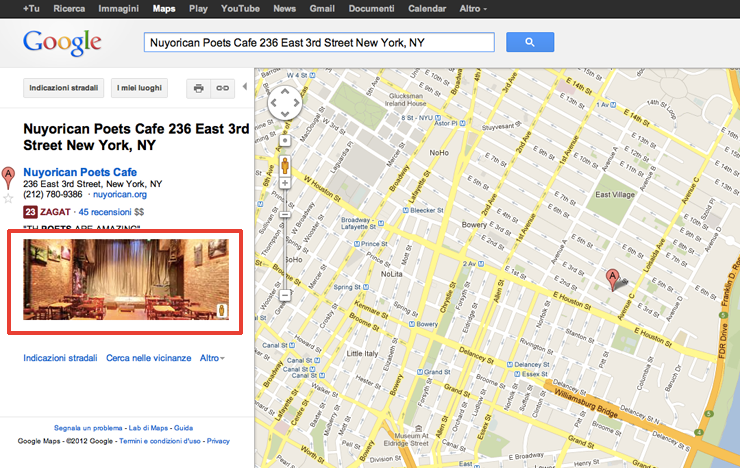
Task: Click the Bowery subway station icon
Action: pos(412,324)
